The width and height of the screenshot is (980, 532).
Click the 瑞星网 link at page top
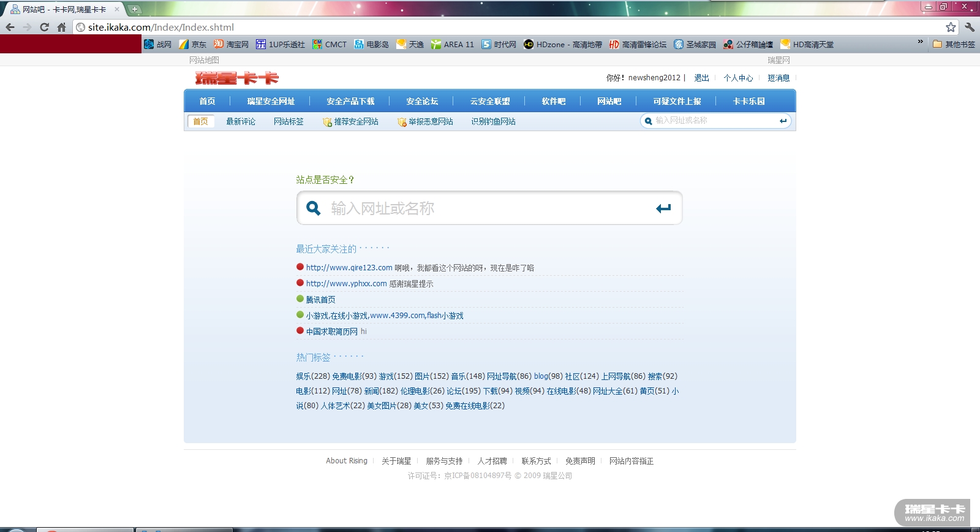[779, 60]
